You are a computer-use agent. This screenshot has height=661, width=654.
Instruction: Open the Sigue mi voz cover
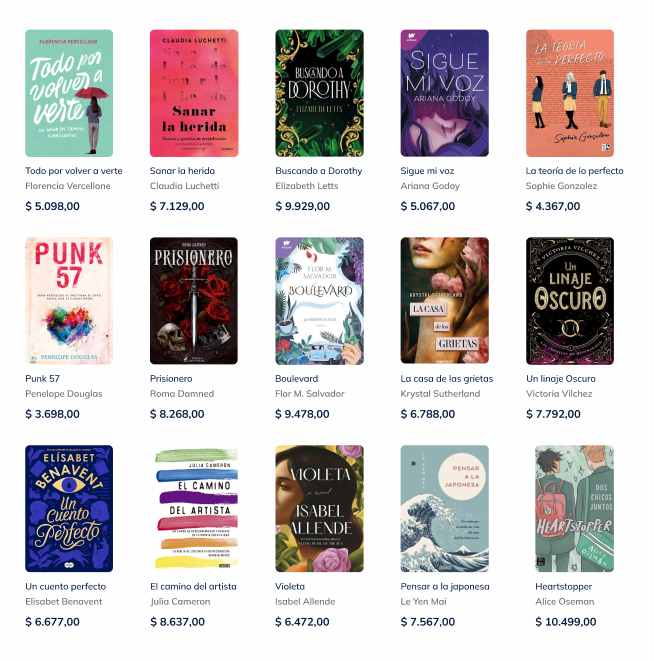(444, 93)
